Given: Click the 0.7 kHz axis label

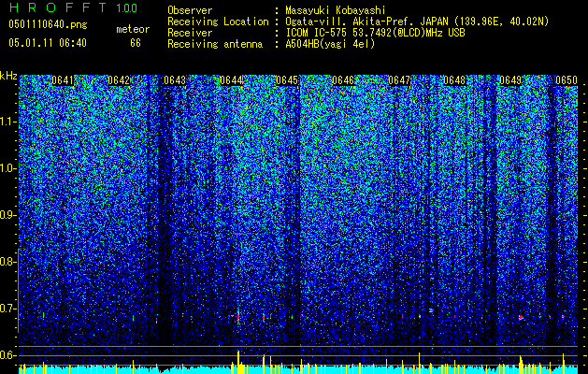Looking at the screenshot, I should [x=8, y=309].
